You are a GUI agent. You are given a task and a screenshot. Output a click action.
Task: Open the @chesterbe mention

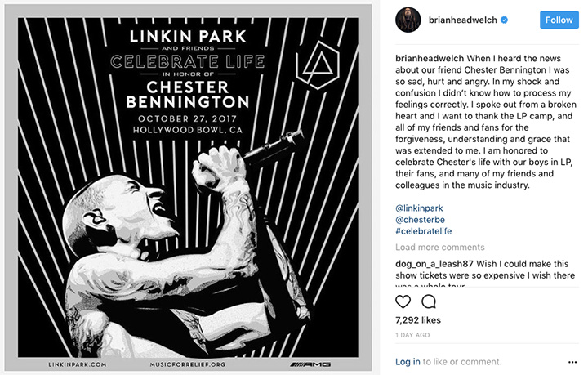coord(420,222)
